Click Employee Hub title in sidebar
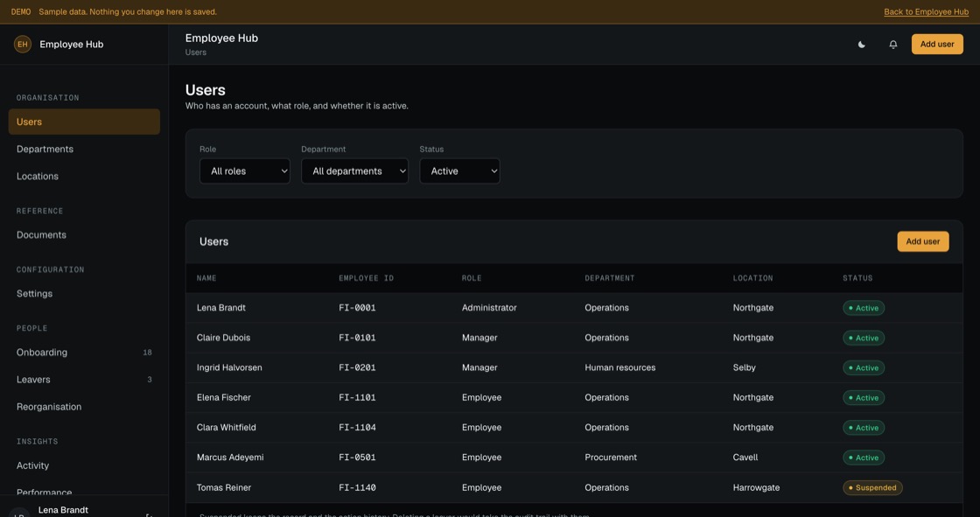 click(71, 45)
